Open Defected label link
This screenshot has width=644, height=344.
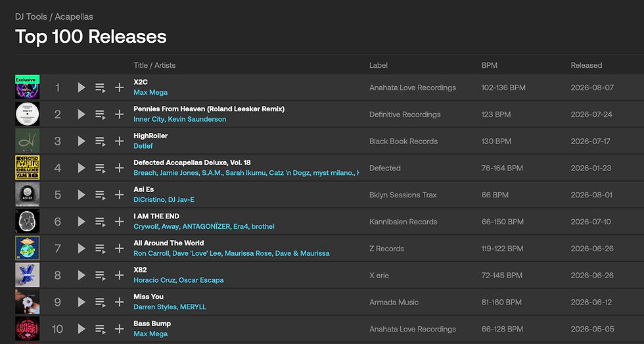(385, 168)
